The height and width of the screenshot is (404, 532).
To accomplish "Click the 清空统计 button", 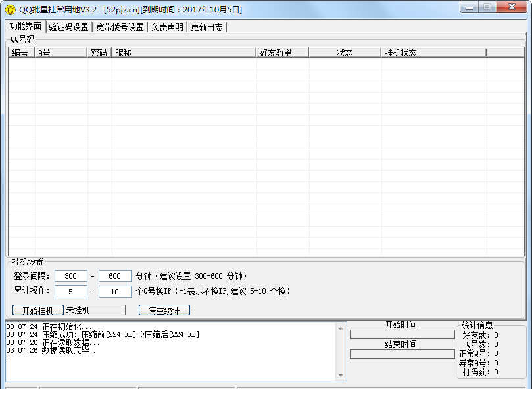I will tap(164, 310).
